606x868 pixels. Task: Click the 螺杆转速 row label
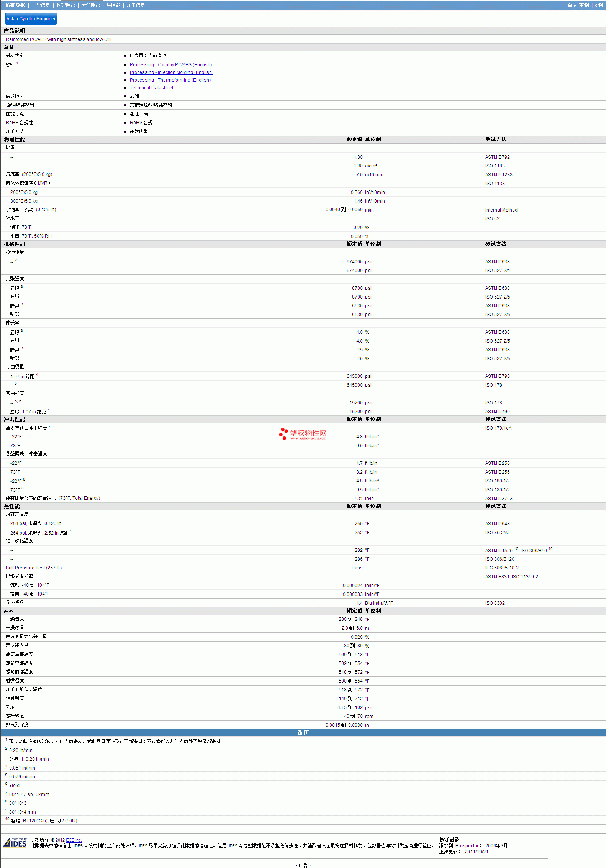click(15, 716)
